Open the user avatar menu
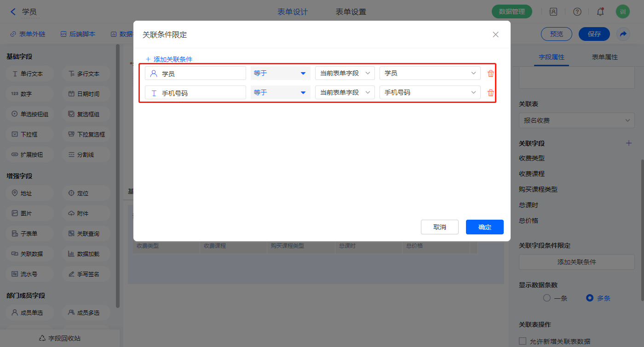 [622, 12]
